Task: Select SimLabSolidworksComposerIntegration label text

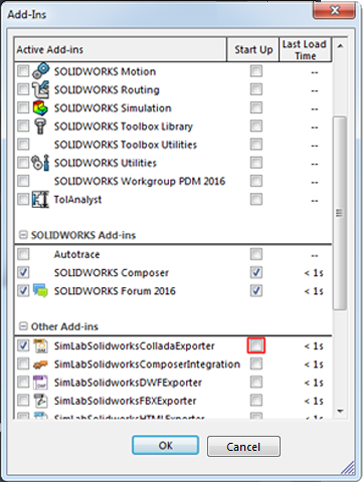Action: (x=147, y=364)
